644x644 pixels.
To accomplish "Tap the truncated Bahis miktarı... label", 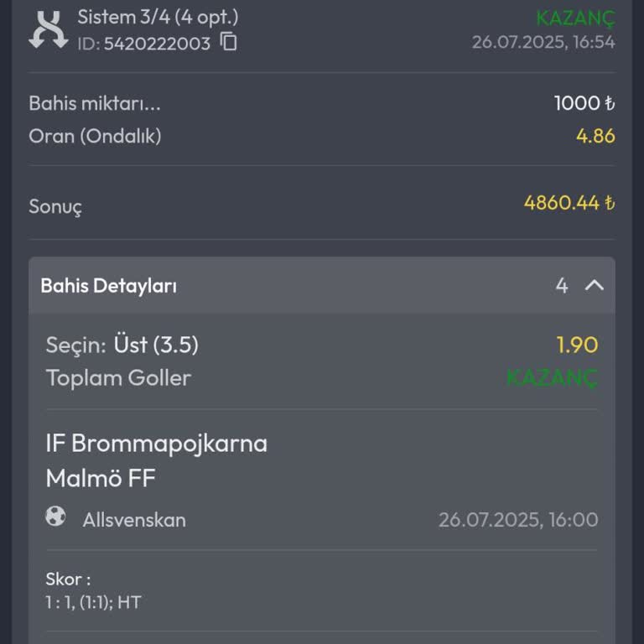I will click(95, 104).
